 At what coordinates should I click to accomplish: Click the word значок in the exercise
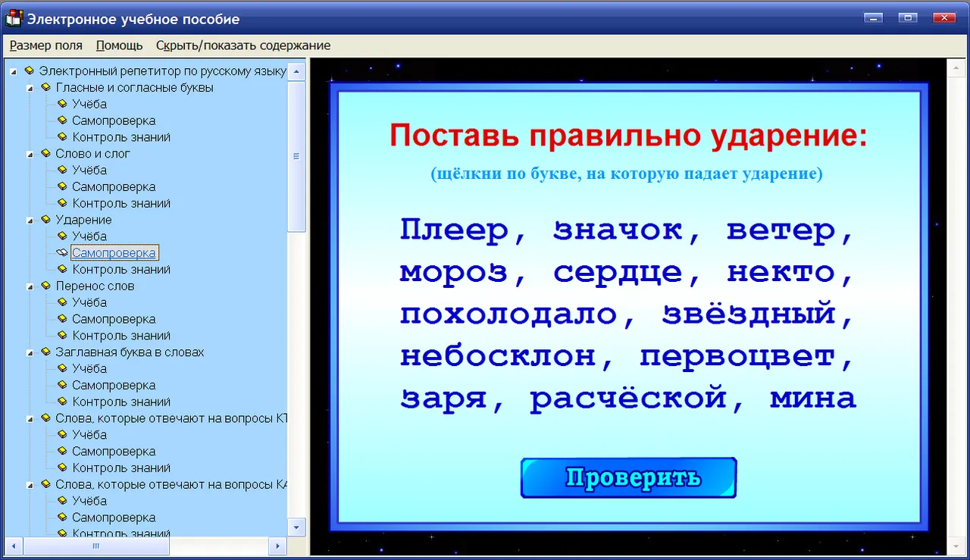(618, 230)
